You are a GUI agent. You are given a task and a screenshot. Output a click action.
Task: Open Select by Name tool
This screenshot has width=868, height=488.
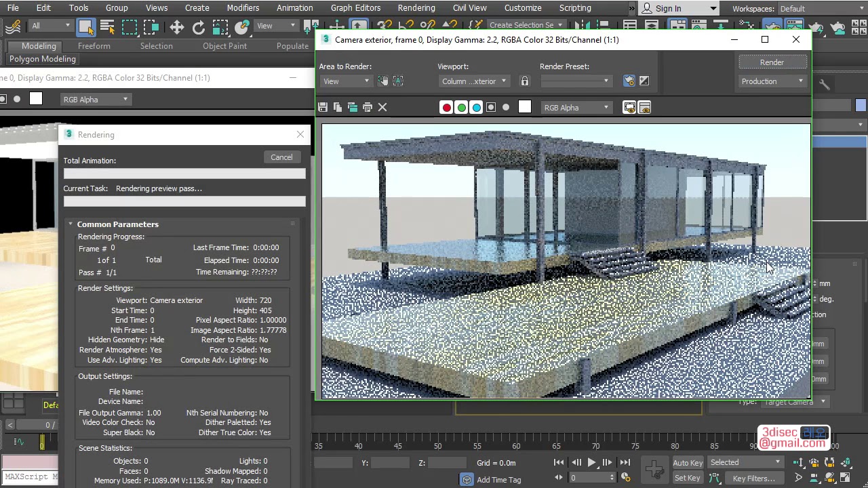[107, 27]
